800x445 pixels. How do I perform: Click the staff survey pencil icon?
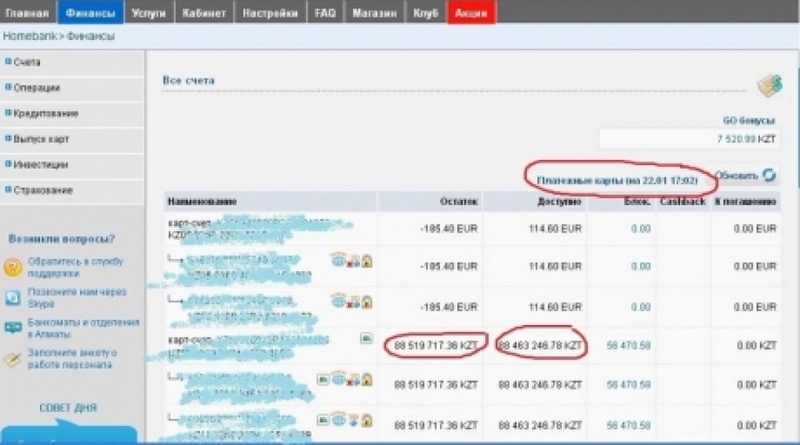tap(12, 356)
